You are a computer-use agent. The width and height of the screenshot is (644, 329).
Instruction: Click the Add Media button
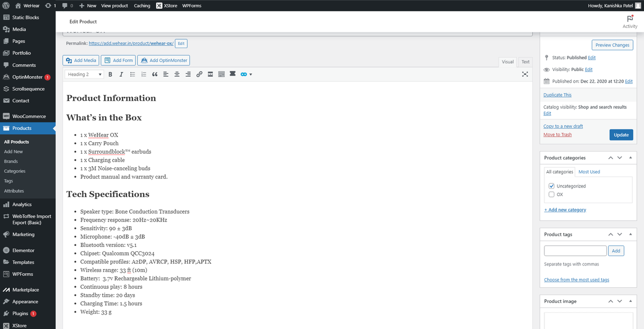coord(80,60)
